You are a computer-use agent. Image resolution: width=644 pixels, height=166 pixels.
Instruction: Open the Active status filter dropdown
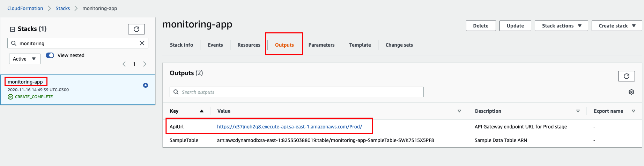(x=25, y=59)
